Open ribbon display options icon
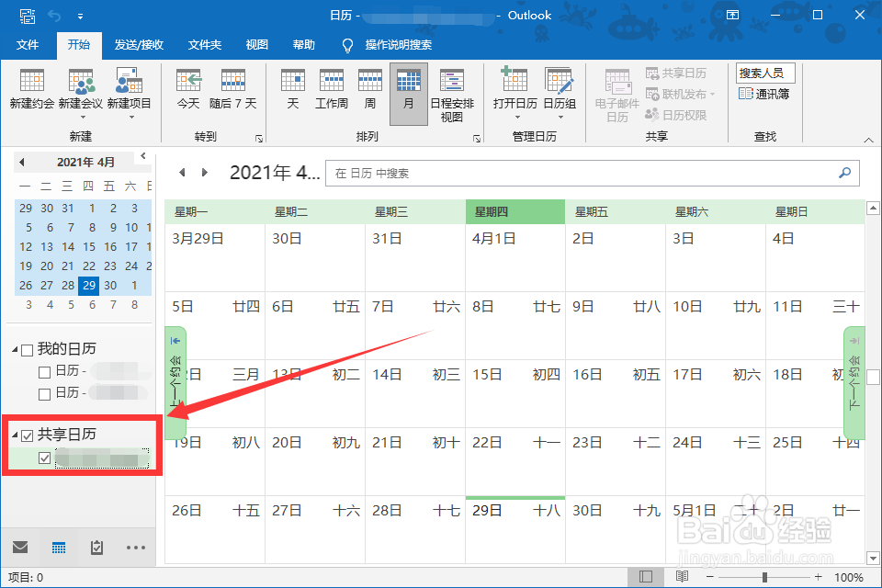 click(x=732, y=16)
